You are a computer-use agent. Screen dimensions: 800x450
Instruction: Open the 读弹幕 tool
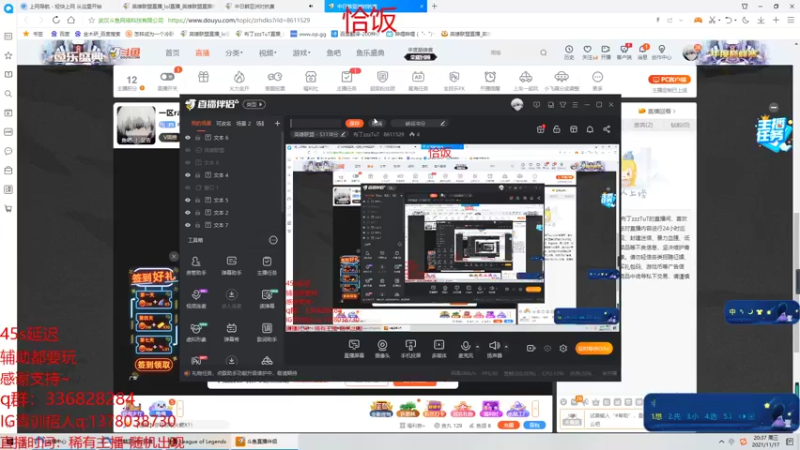tap(267, 299)
